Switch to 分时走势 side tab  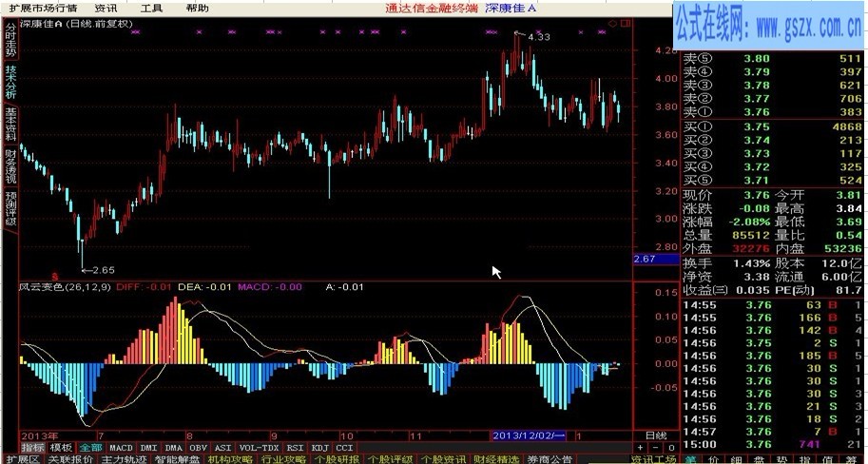pyautogui.click(x=11, y=40)
